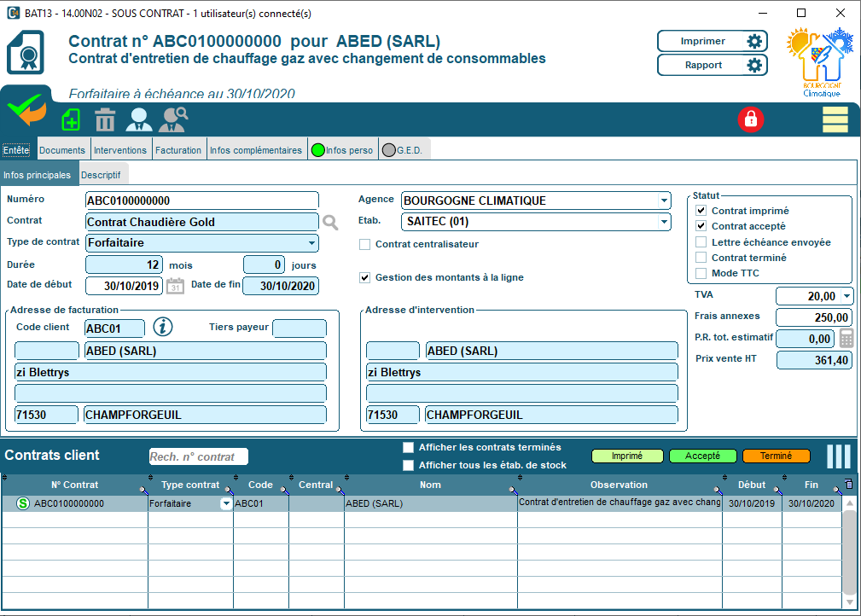The image size is (861, 616).
Task: Click the new contract document icon
Action: [71, 120]
